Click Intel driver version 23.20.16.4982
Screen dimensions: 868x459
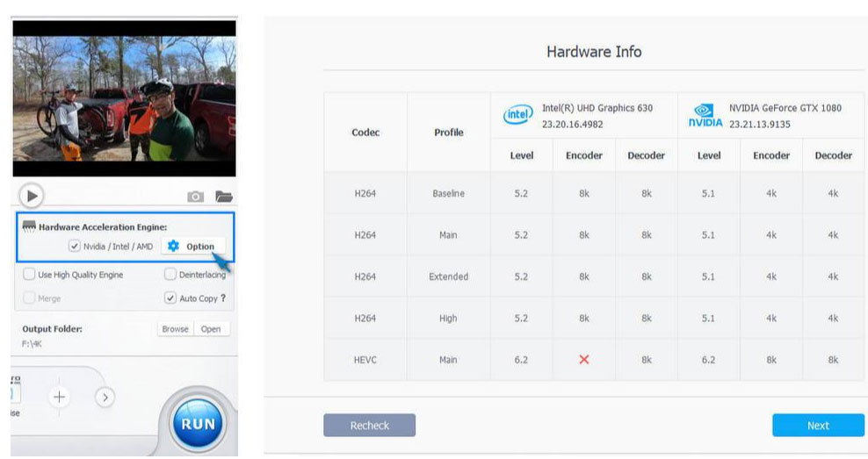[573, 125]
